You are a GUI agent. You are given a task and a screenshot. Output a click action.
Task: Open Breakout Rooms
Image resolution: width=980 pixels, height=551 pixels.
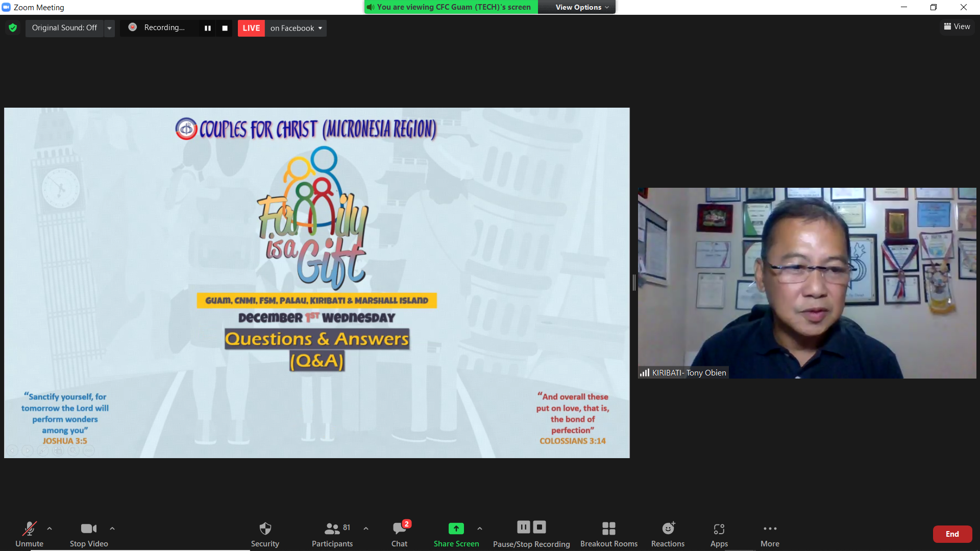tap(609, 534)
